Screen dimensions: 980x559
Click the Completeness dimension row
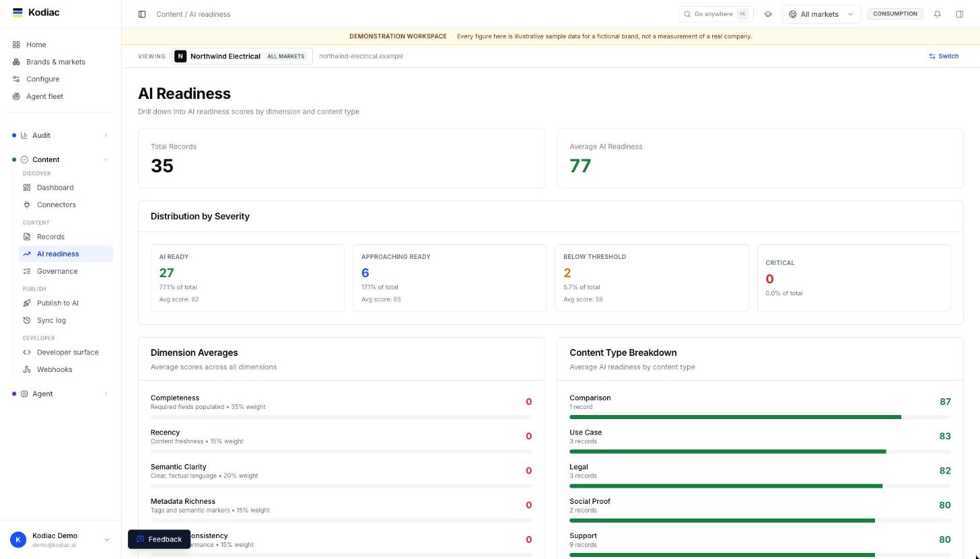(341, 406)
